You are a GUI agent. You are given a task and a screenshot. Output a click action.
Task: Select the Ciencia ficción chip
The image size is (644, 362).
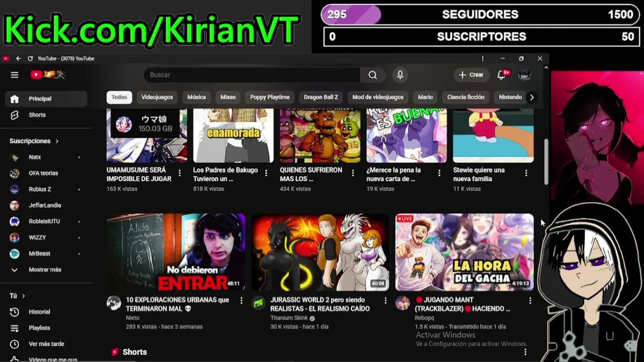466,97
